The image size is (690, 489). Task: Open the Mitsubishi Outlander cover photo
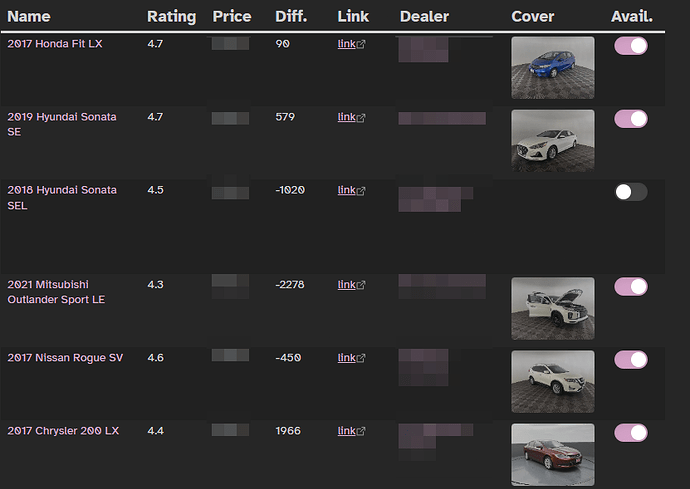click(553, 309)
